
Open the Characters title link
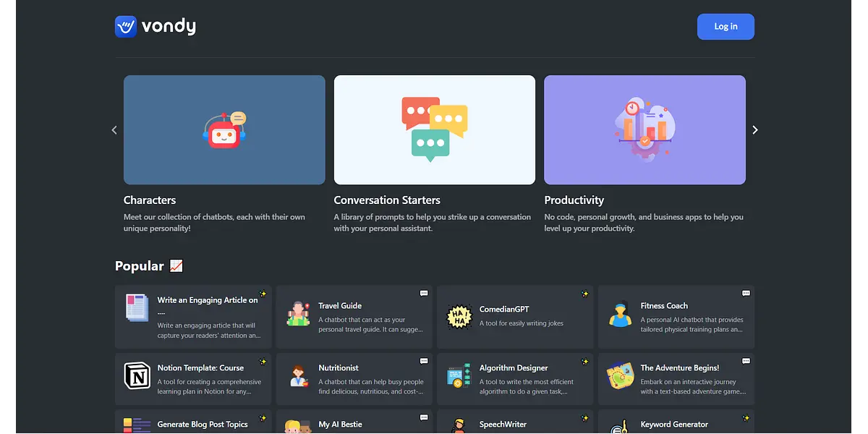tap(150, 200)
